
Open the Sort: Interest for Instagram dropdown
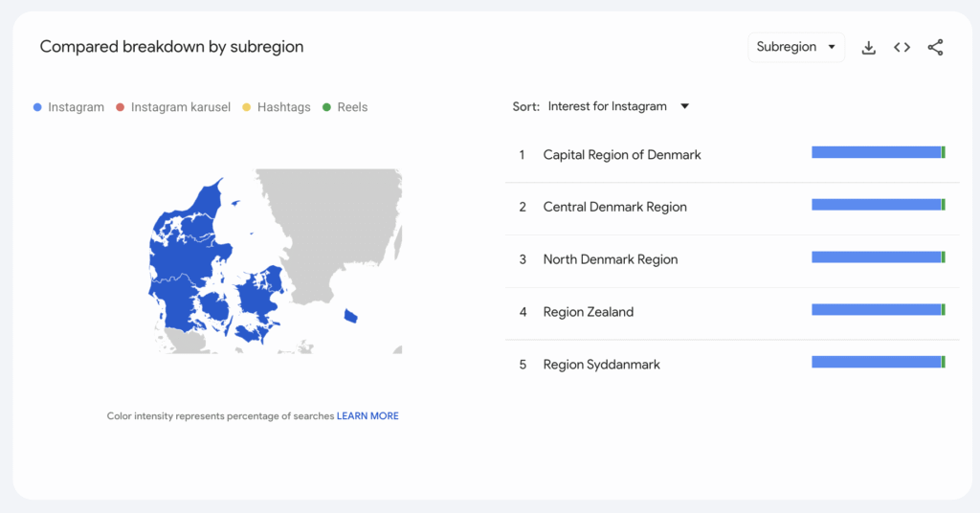coord(617,106)
